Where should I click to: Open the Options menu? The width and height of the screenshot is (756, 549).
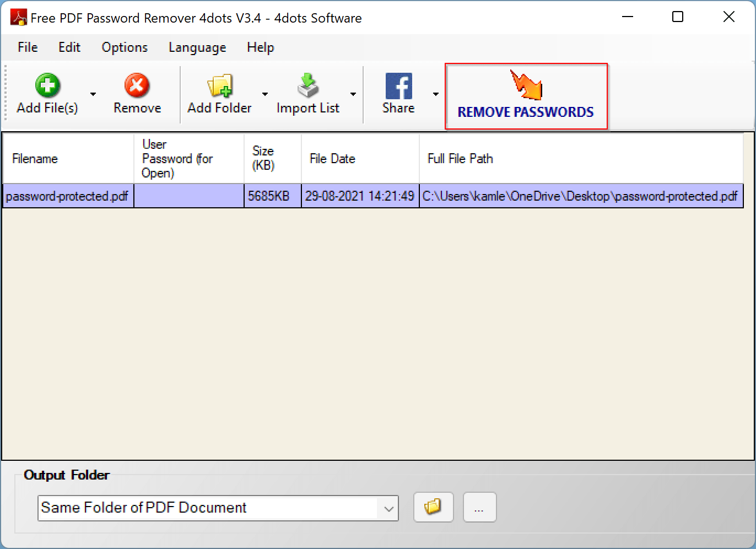tap(124, 47)
